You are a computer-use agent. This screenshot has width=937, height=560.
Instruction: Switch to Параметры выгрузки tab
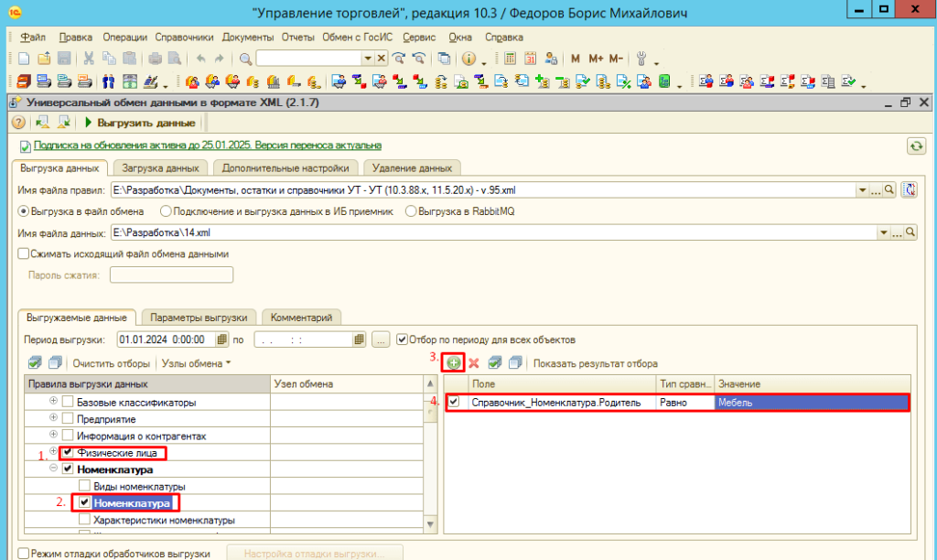coord(199,318)
